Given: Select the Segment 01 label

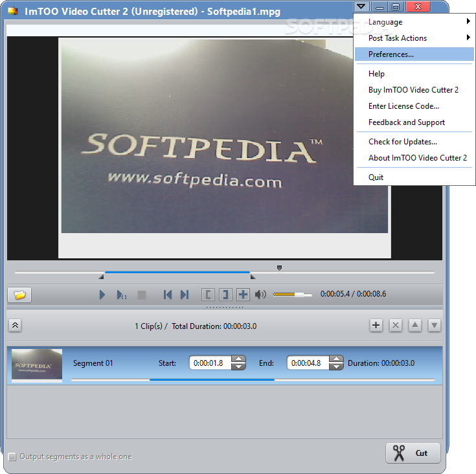Looking at the screenshot, I should 93,363.
